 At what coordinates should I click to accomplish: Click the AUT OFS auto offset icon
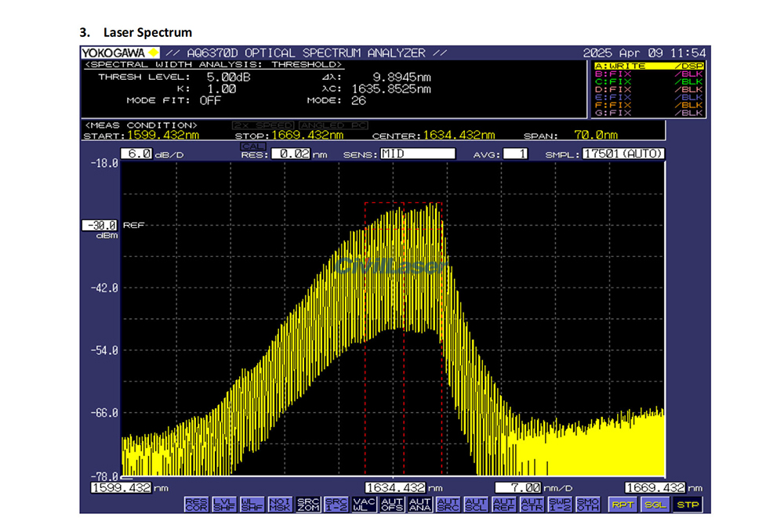coord(392,505)
